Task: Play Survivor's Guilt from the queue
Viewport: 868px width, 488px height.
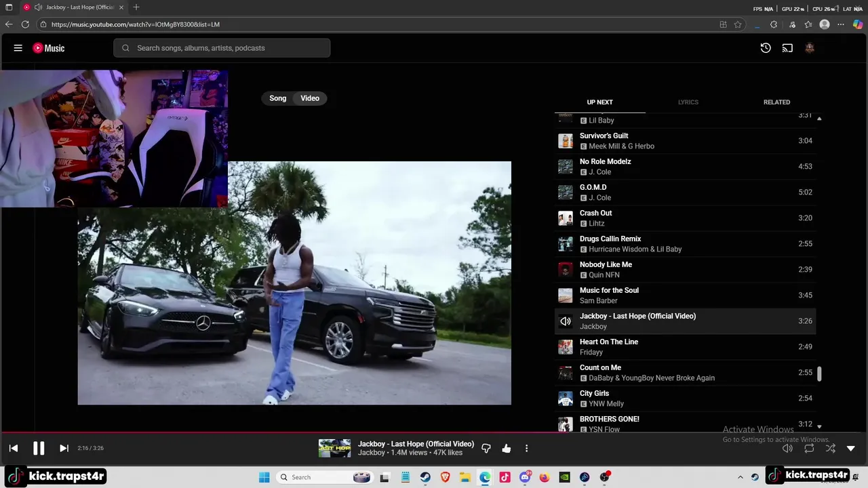Action: 685,141
